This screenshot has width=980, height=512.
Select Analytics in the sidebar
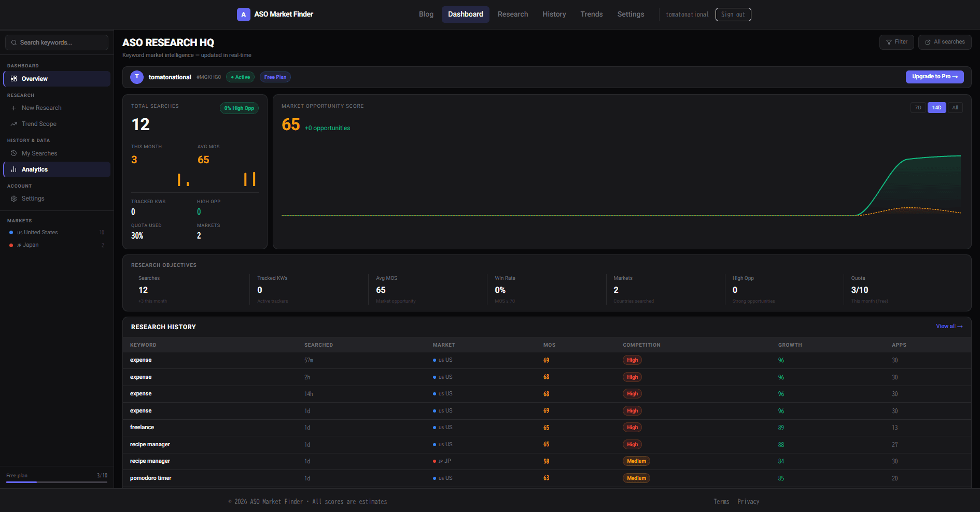(57, 169)
